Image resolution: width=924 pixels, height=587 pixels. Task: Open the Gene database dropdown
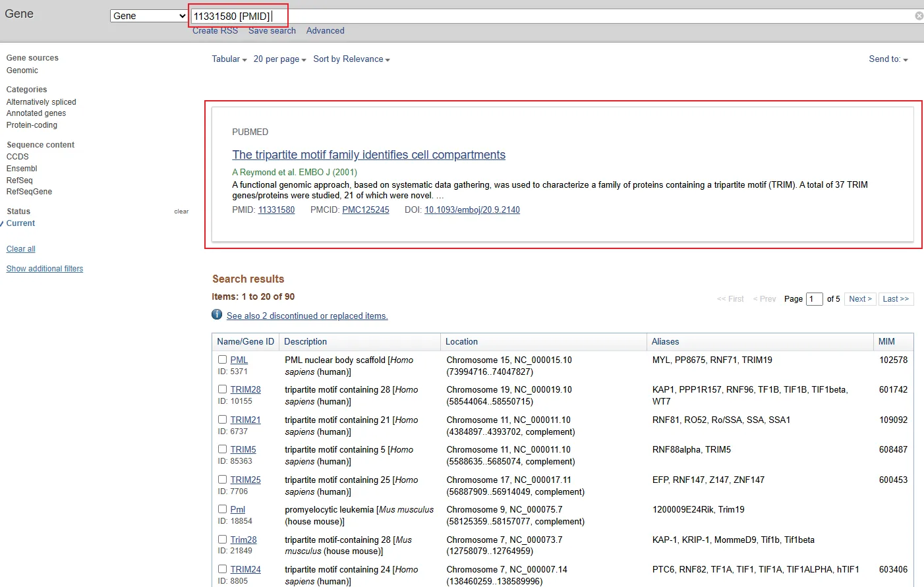[x=149, y=16]
